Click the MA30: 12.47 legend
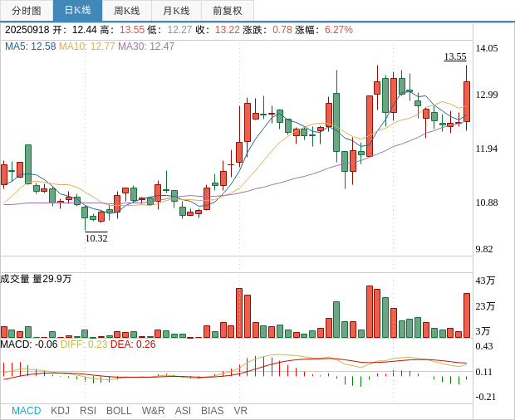 (146, 46)
